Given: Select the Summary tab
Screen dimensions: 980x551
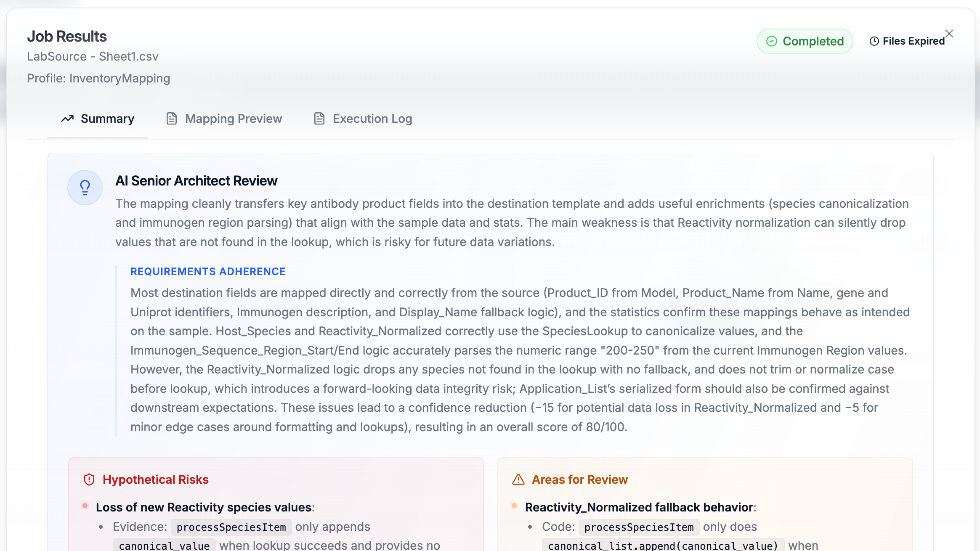Looking at the screenshot, I should [x=107, y=119].
